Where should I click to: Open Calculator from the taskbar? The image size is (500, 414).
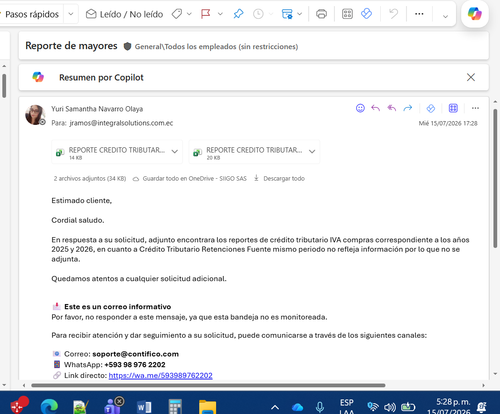click(x=175, y=407)
